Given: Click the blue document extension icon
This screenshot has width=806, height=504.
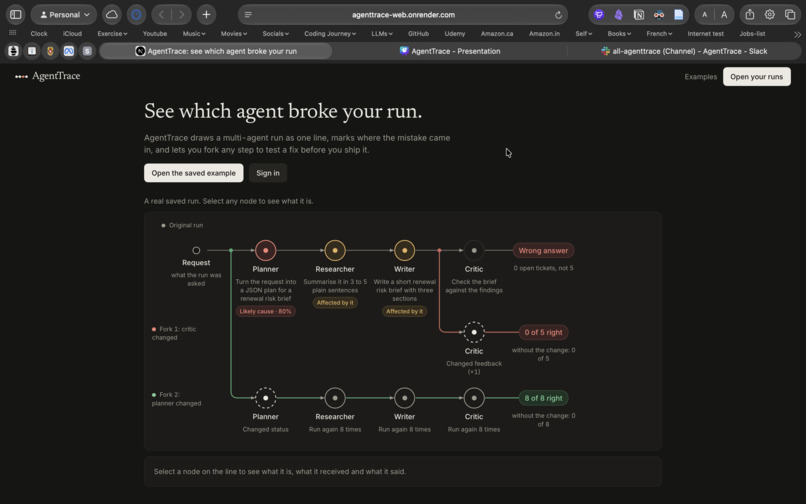Looking at the screenshot, I should pyautogui.click(x=679, y=14).
